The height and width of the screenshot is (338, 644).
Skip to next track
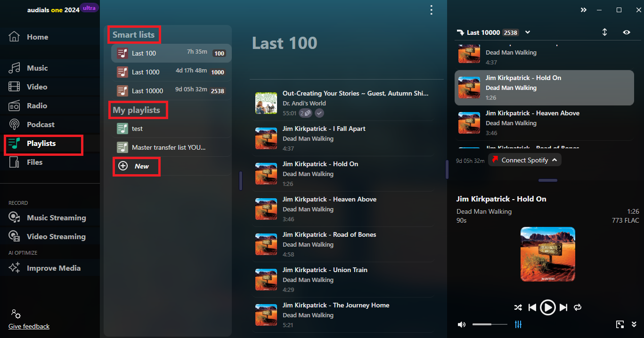pyautogui.click(x=563, y=307)
